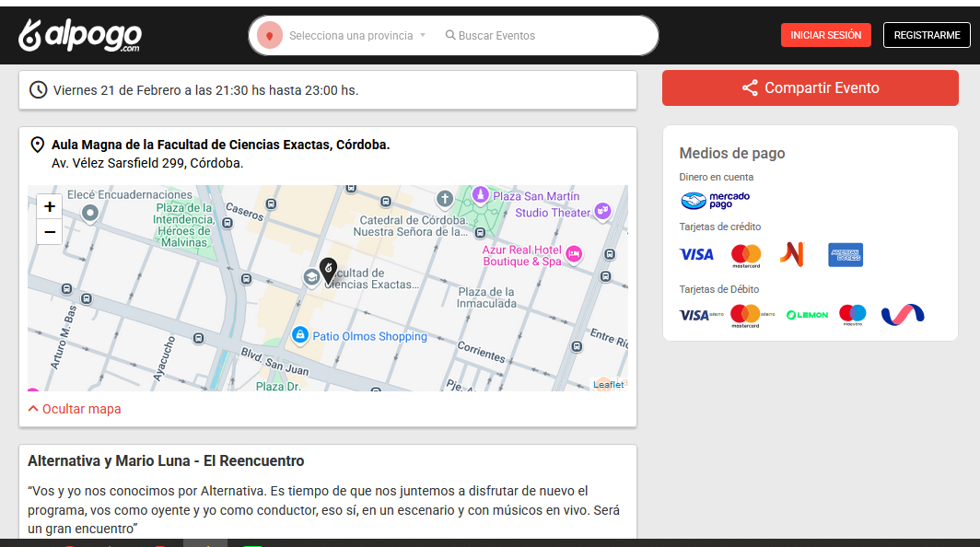
Task: Click Azur Real Hotel pink map pin
Action: pyautogui.click(x=574, y=254)
